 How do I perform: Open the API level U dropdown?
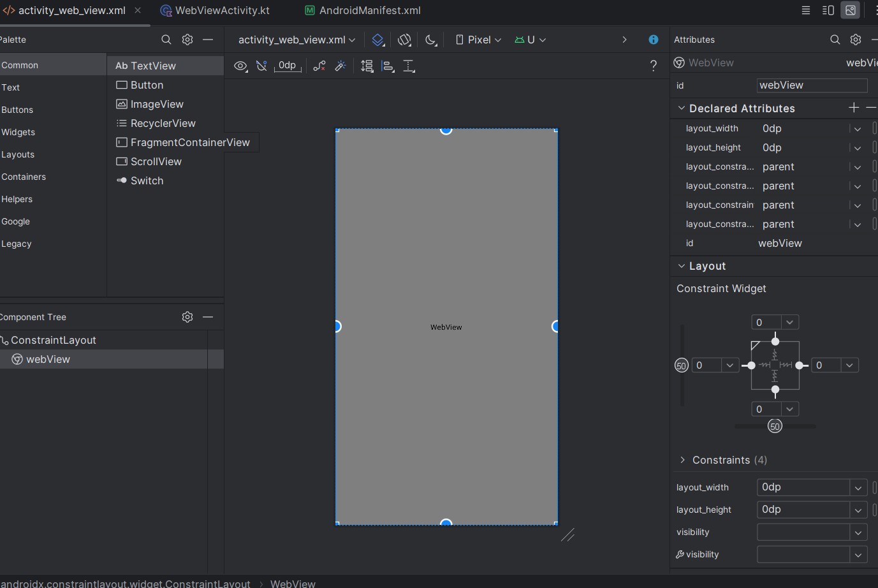coord(530,40)
